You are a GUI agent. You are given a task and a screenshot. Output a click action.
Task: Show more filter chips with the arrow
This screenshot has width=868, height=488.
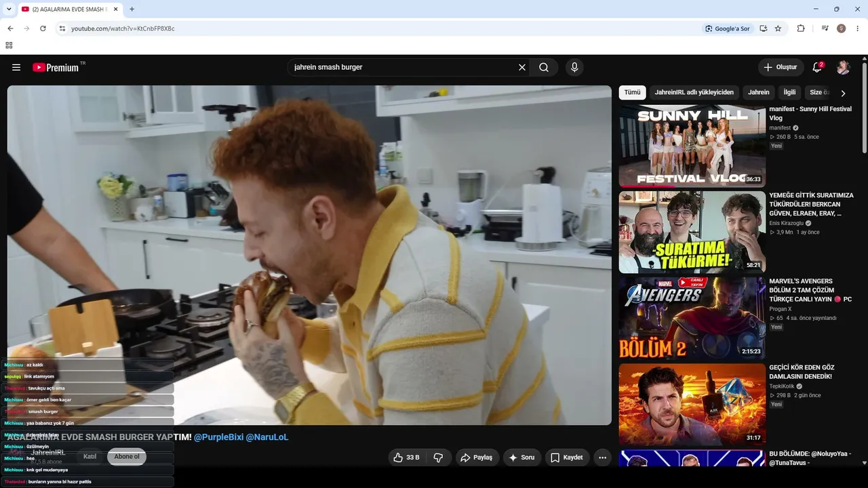pos(843,93)
